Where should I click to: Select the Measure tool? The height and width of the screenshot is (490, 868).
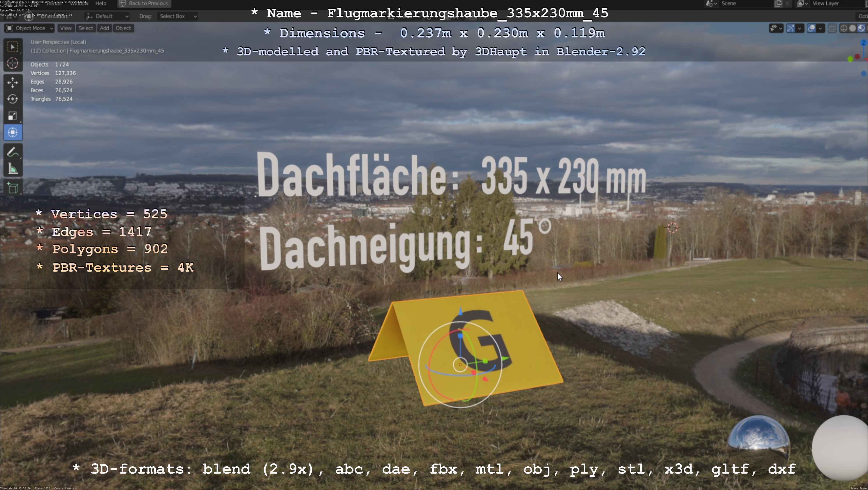[13, 169]
